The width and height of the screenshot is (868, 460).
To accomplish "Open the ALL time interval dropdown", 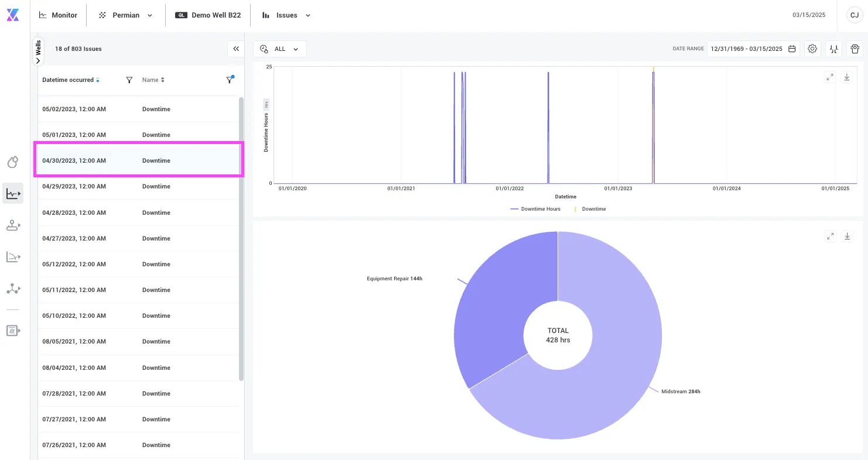I will tap(280, 49).
